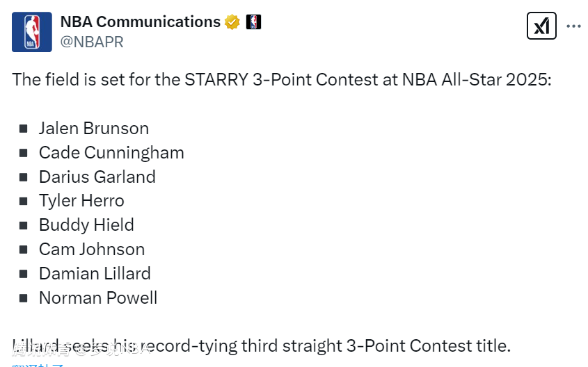This screenshot has width=588, height=367.
Task: Select the name Cade Cunningham
Action: 111,153
